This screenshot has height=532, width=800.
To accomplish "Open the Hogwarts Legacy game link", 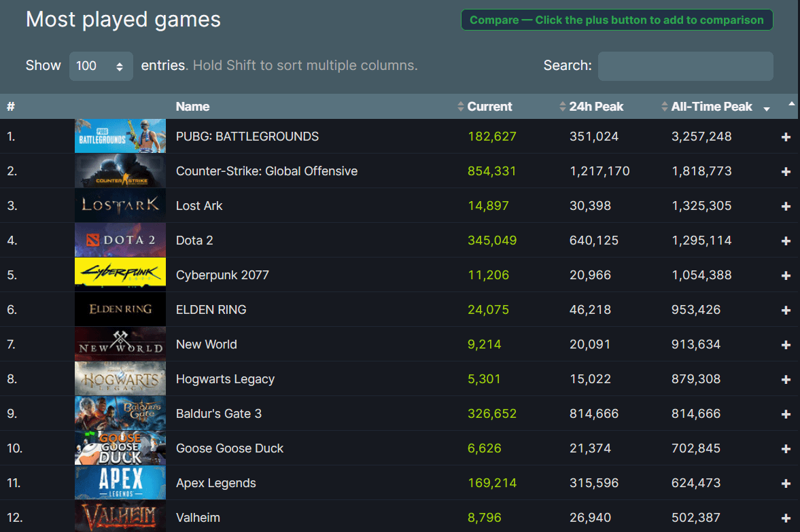I will (x=225, y=379).
